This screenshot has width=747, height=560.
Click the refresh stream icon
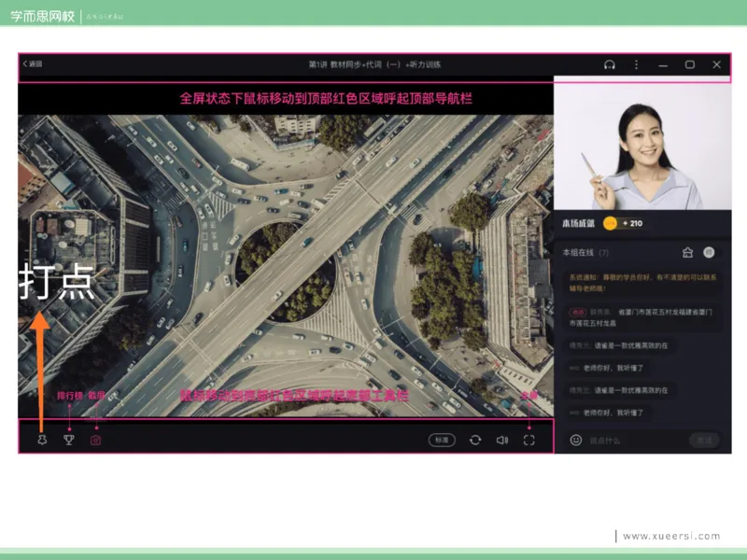pyautogui.click(x=475, y=440)
